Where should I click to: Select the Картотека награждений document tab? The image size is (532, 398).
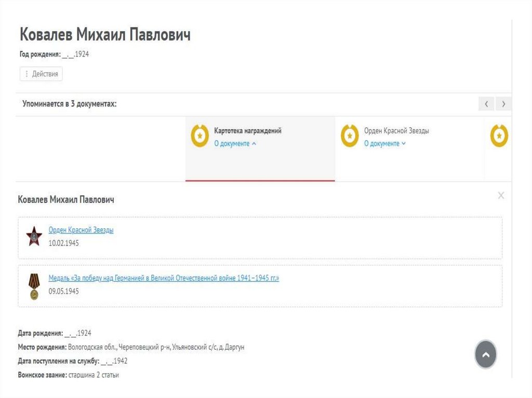pos(248,131)
